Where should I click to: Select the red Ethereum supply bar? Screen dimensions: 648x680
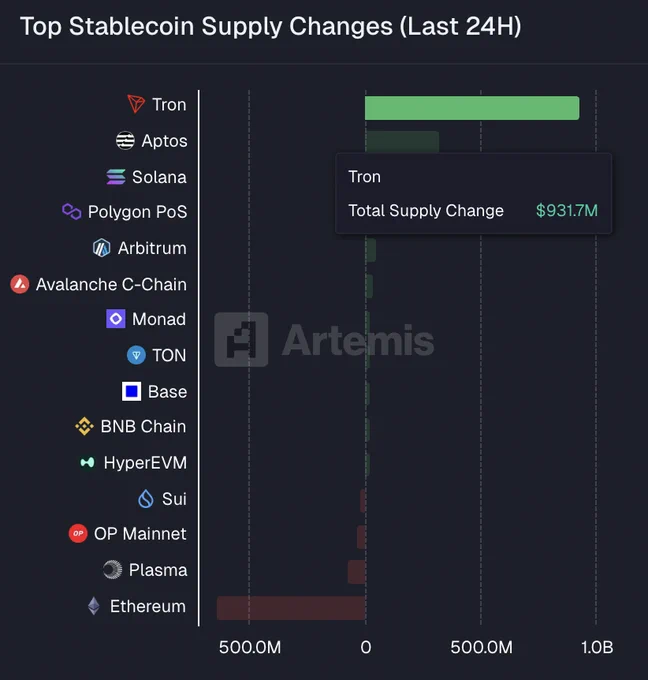(x=291, y=608)
